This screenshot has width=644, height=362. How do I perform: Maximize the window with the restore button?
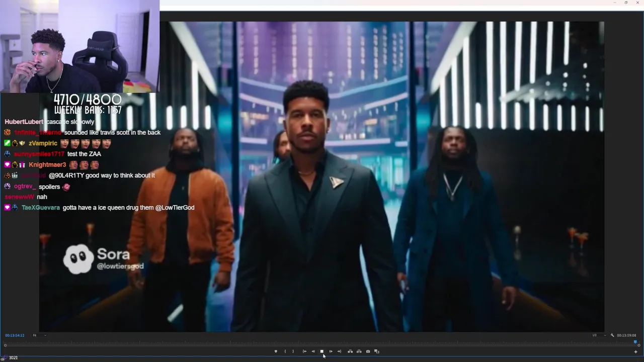click(626, 3)
